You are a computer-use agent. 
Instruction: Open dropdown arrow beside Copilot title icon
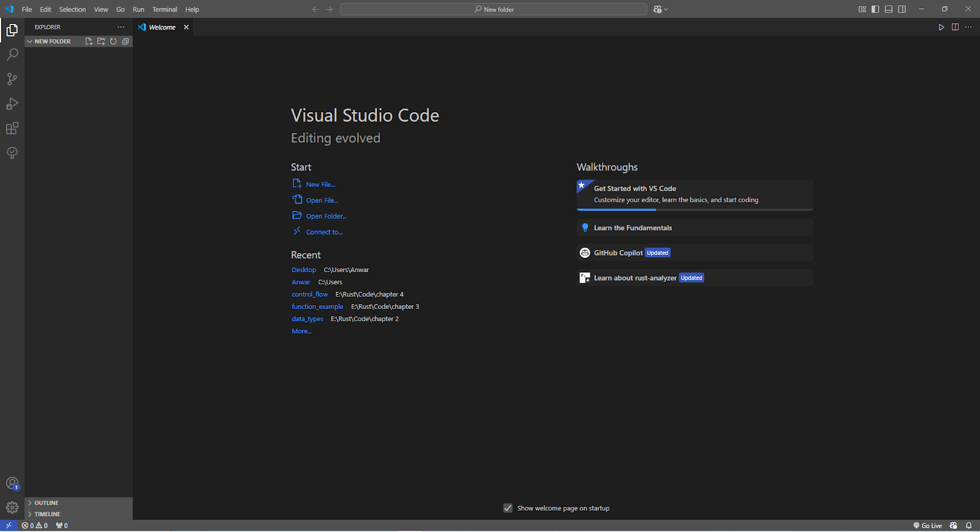(666, 9)
